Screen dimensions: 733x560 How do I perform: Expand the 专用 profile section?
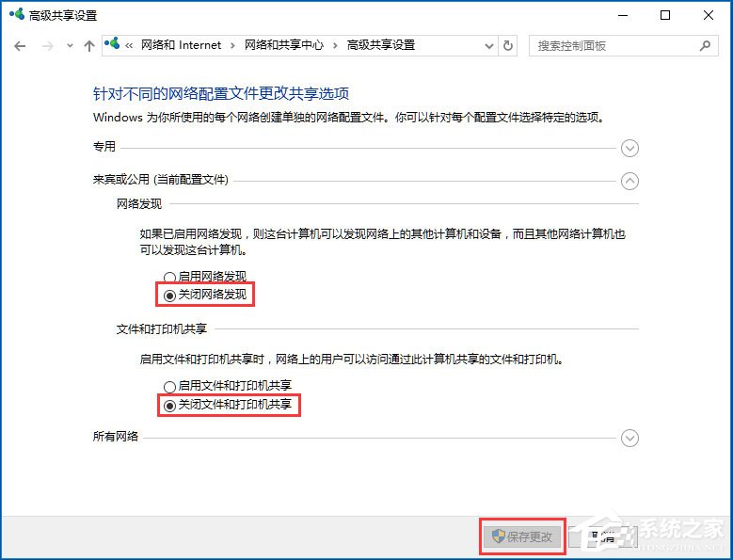[629, 148]
